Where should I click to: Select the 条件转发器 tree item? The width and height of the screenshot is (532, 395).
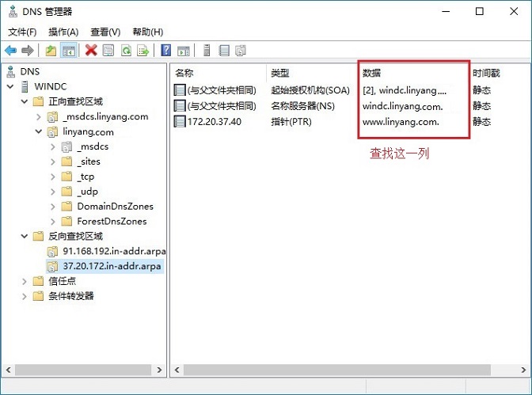click(71, 296)
